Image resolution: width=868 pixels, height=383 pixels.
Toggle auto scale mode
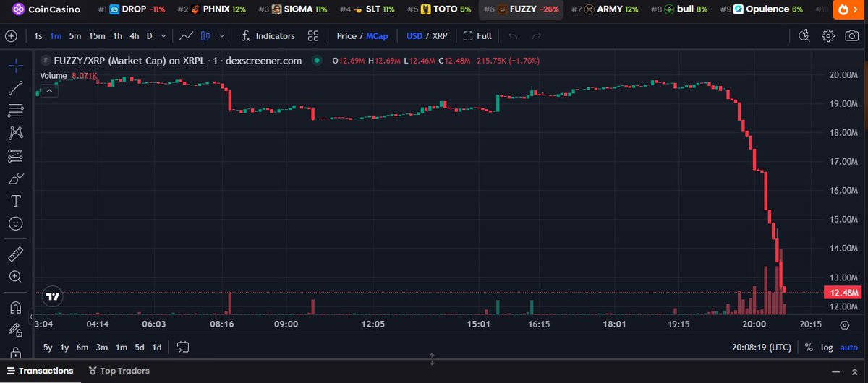point(848,348)
